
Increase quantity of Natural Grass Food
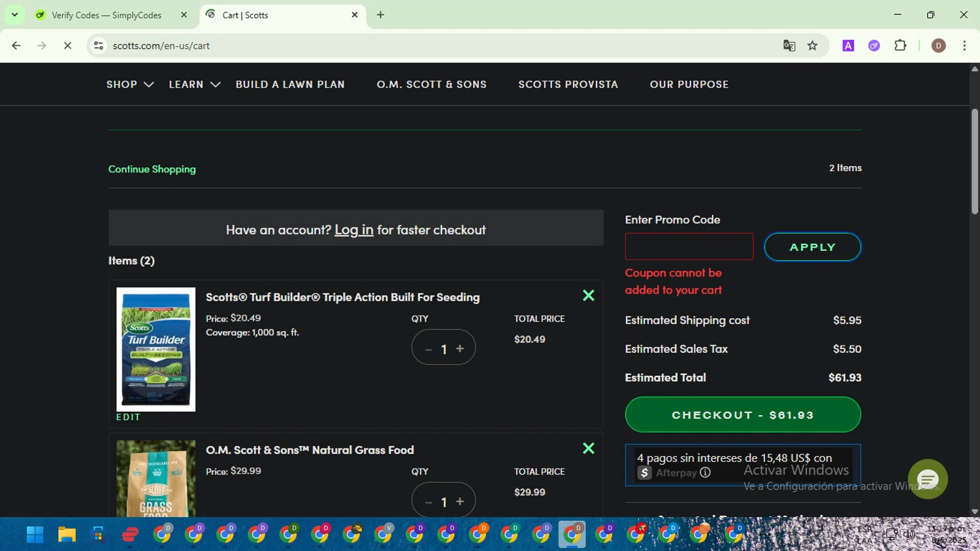[460, 501]
